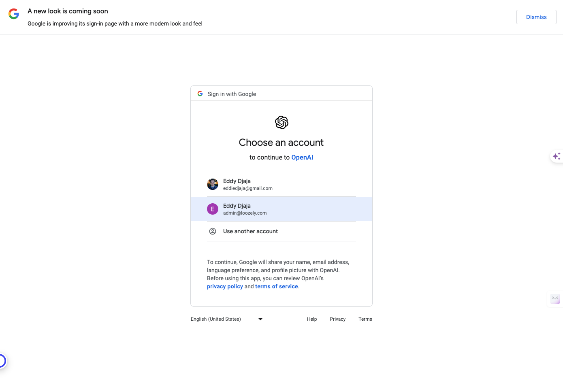Choose the admin@loozely.com account
The width and height of the screenshot is (563, 392).
point(281,209)
